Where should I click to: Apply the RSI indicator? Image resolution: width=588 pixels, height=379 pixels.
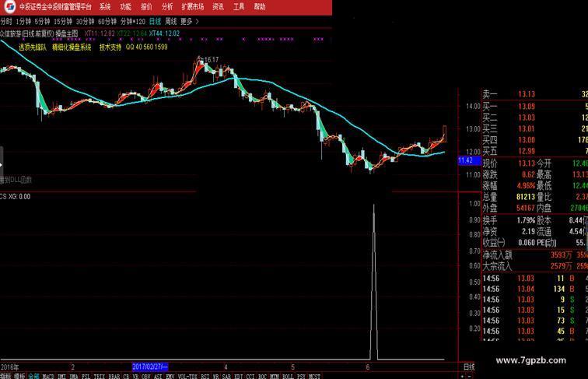click(x=205, y=376)
